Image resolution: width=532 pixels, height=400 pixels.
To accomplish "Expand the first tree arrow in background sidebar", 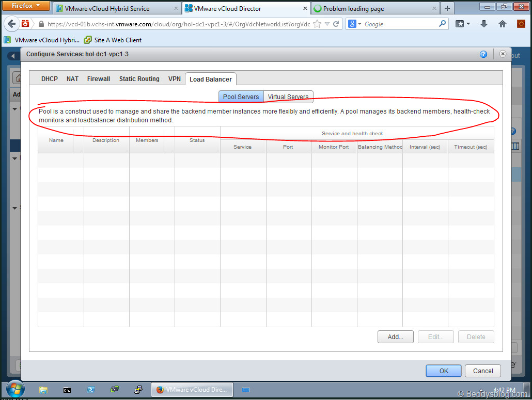I will coord(14,109).
